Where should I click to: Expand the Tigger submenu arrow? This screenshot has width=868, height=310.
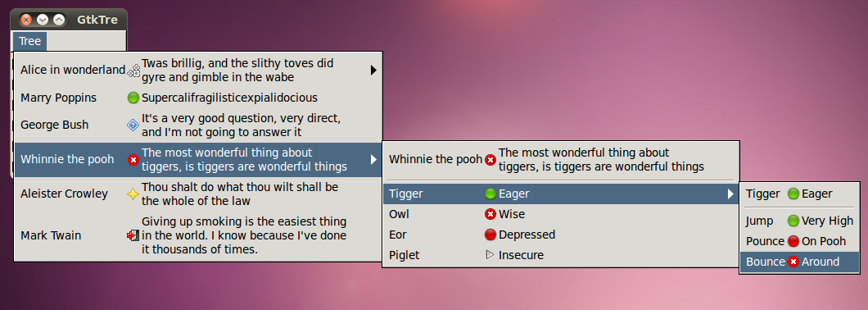point(730,194)
